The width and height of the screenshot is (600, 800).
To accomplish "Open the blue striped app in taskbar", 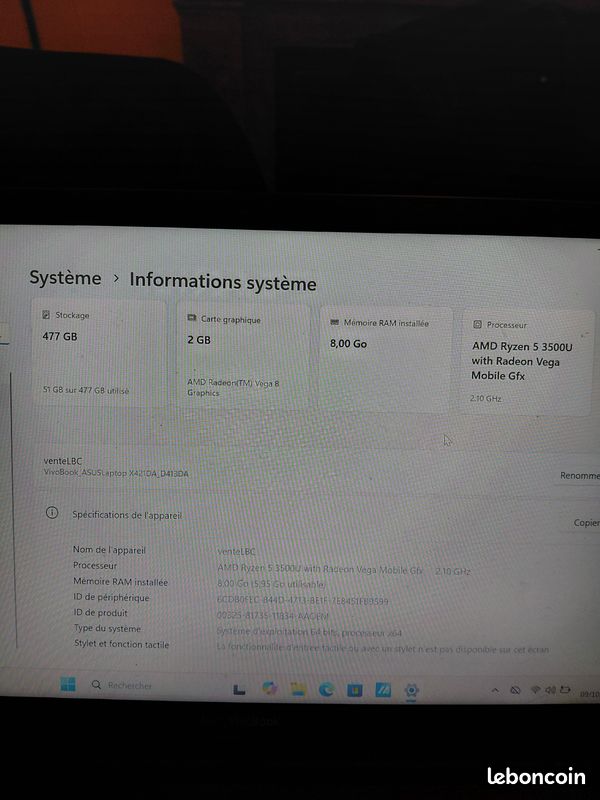I will click(383, 690).
